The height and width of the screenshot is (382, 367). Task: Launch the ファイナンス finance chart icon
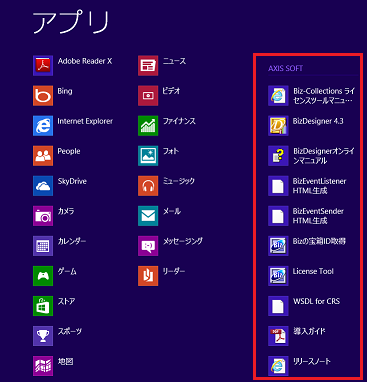[x=148, y=126]
